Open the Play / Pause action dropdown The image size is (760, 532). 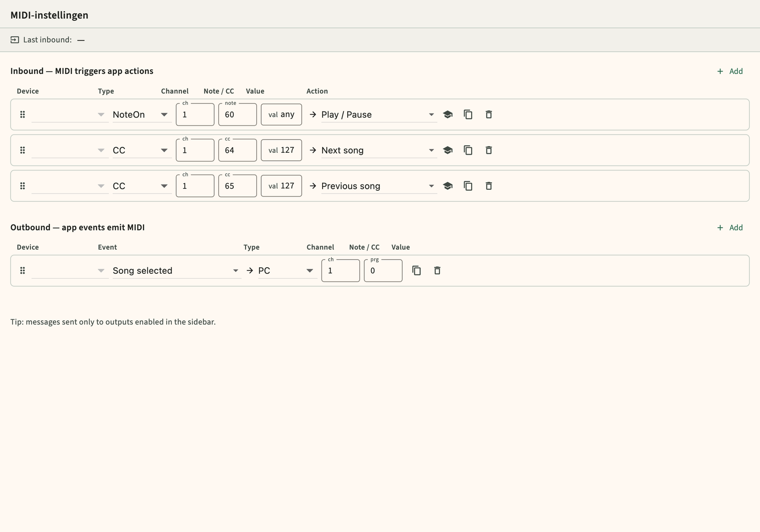click(379, 114)
